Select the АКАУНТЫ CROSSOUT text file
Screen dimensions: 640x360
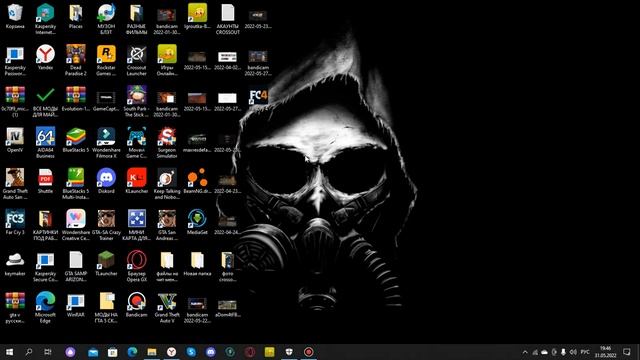[x=227, y=18]
